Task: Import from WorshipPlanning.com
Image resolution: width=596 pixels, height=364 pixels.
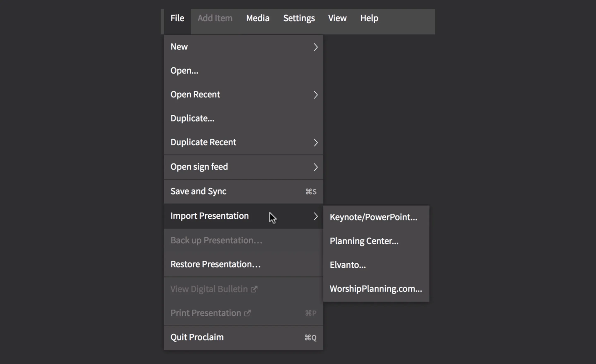Action: 375,288
